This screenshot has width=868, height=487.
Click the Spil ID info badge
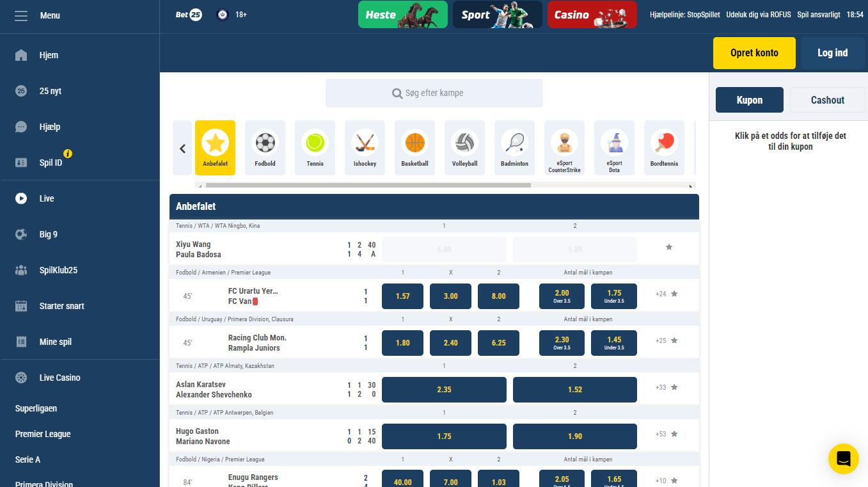[68, 154]
